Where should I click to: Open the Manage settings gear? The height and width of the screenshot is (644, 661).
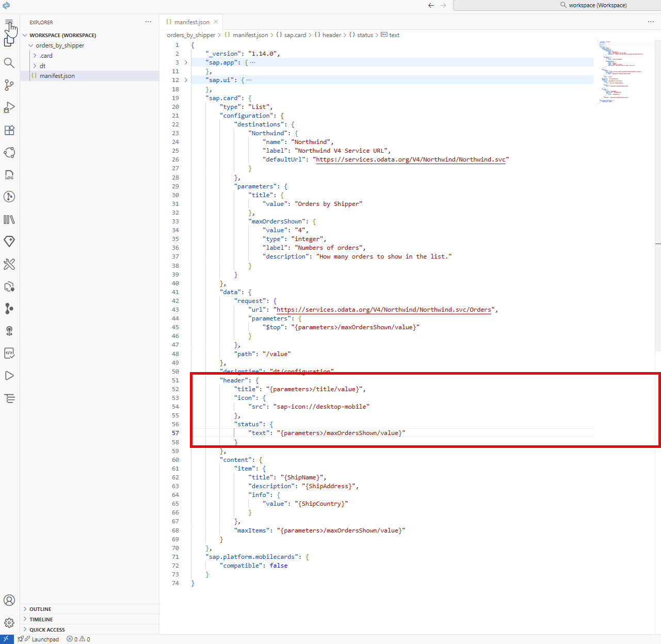(x=9, y=623)
